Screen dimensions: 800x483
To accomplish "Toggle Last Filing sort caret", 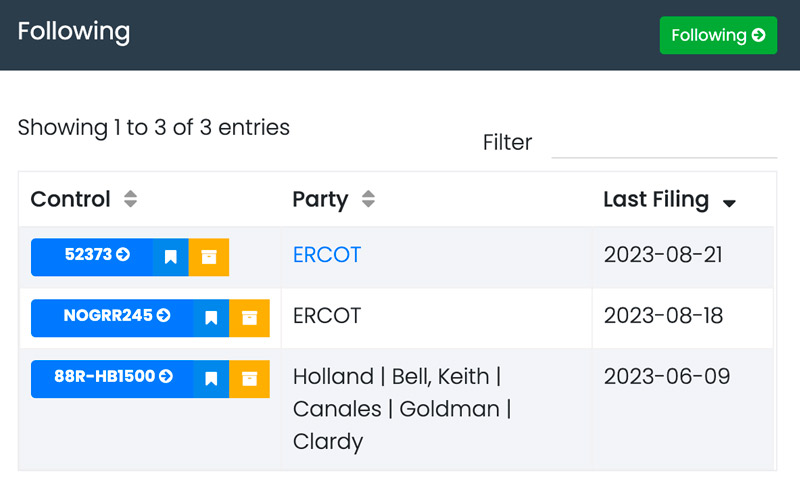I will (x=729, y=204).
